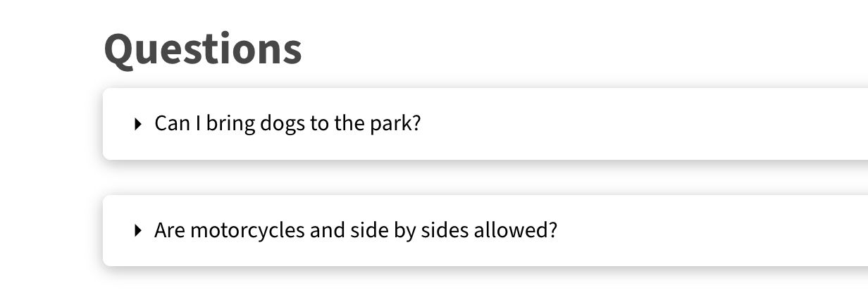The height and width of the screenshot is (307, 868).
Task: Toggle the second FAQ accordion item
Action: pyautogui.click(x=355, y=231)
